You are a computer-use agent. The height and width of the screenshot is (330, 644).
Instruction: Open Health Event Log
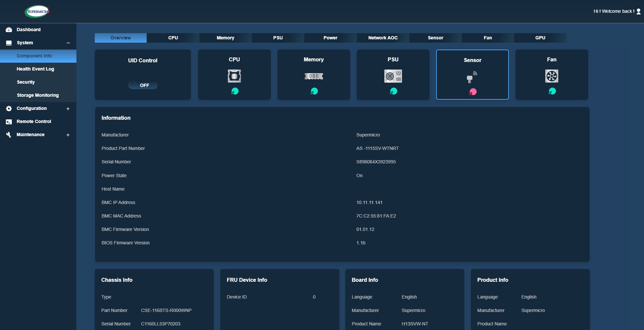coord(38,69)
